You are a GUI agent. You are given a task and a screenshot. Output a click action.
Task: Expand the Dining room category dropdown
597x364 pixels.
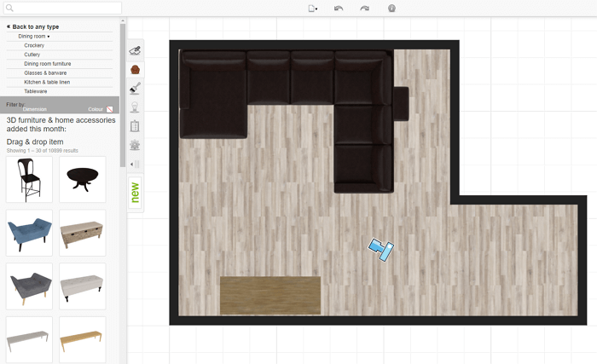click(x=34, y=37)
